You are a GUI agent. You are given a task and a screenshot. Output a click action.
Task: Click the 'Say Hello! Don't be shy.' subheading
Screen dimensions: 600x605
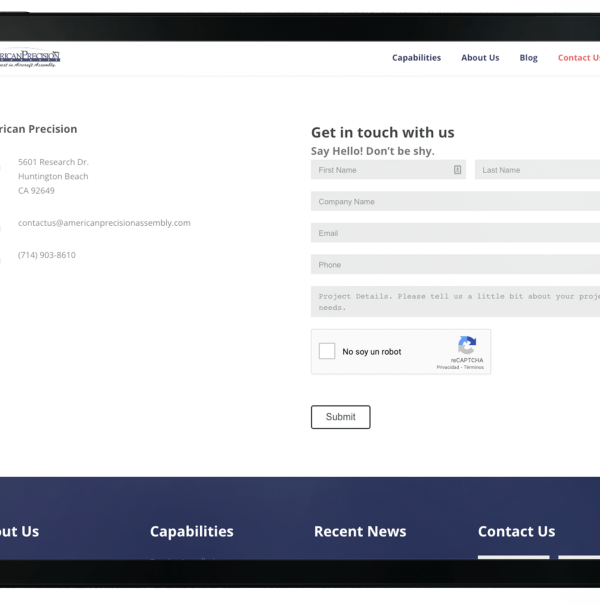pos(373,151)
